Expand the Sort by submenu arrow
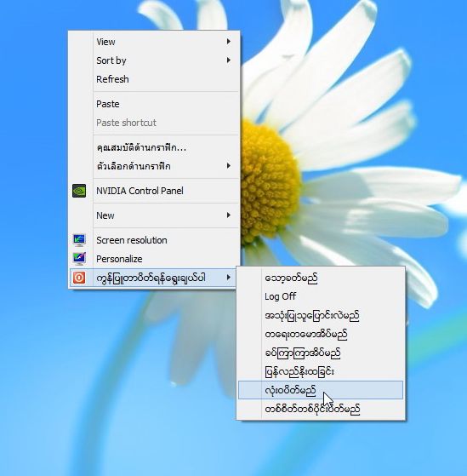Viewport: 467px width, 476px height. pos(229,60)
